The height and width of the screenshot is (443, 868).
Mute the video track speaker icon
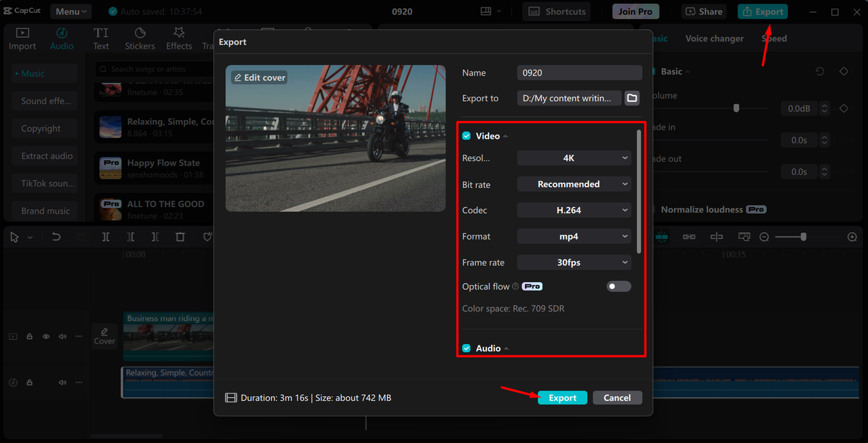point(62,336)
